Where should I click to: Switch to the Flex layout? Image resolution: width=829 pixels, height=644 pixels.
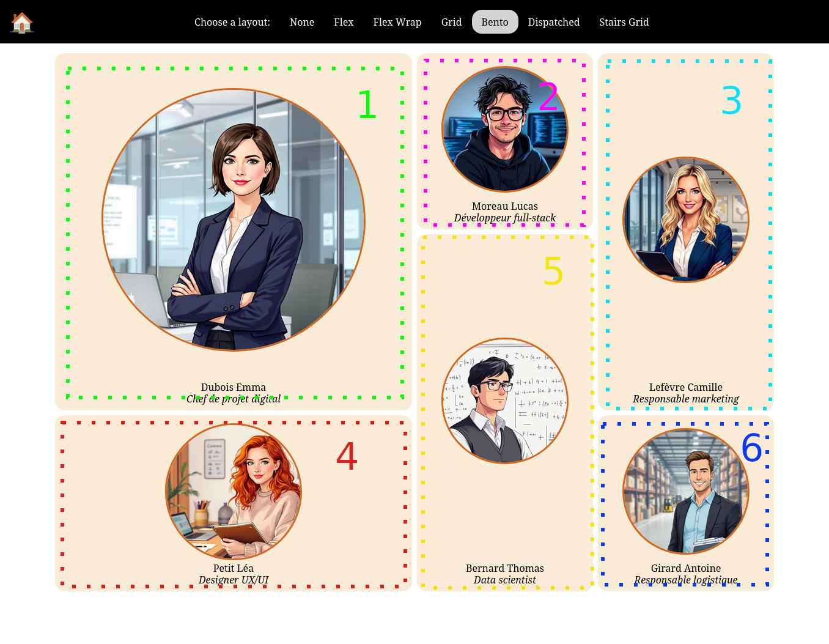[343, 22]
